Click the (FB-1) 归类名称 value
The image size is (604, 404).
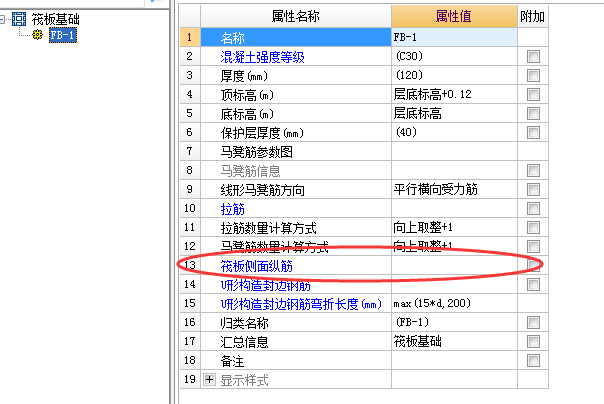pyautogui.click(x=454, y=322)
